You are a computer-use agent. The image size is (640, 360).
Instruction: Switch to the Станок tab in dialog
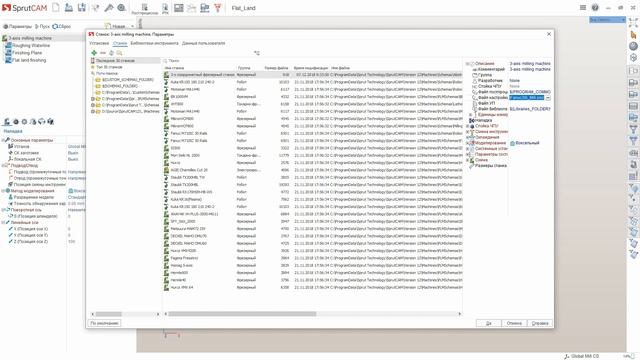(120, 43)
